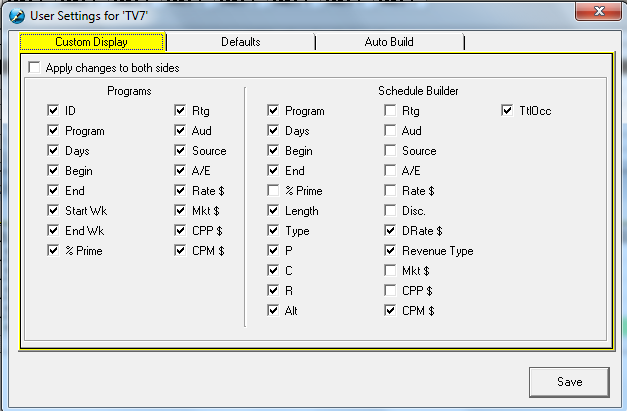Screen dimensions: 627x411
Task: Enable Schedule Builder % Prime checkbox
Action: pos(274,191)
